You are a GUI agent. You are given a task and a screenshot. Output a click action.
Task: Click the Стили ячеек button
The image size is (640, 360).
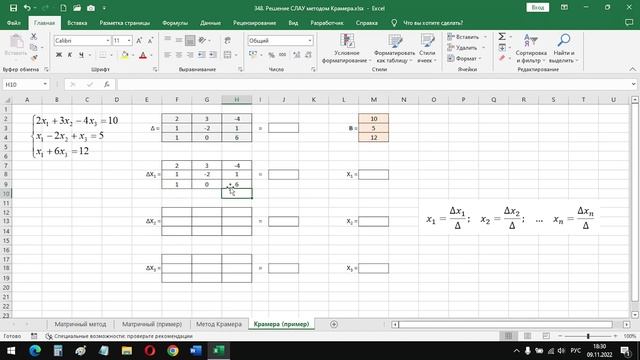(x=427, y=48)
